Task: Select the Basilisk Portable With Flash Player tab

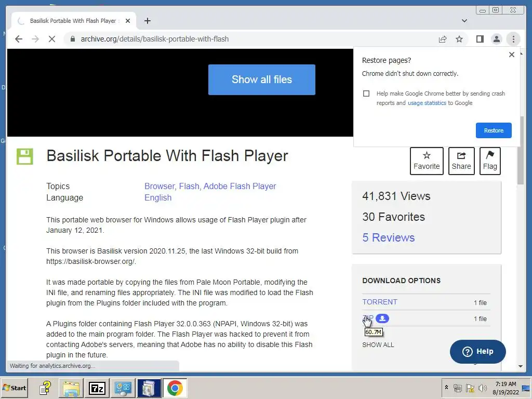Action: [73, 21]
